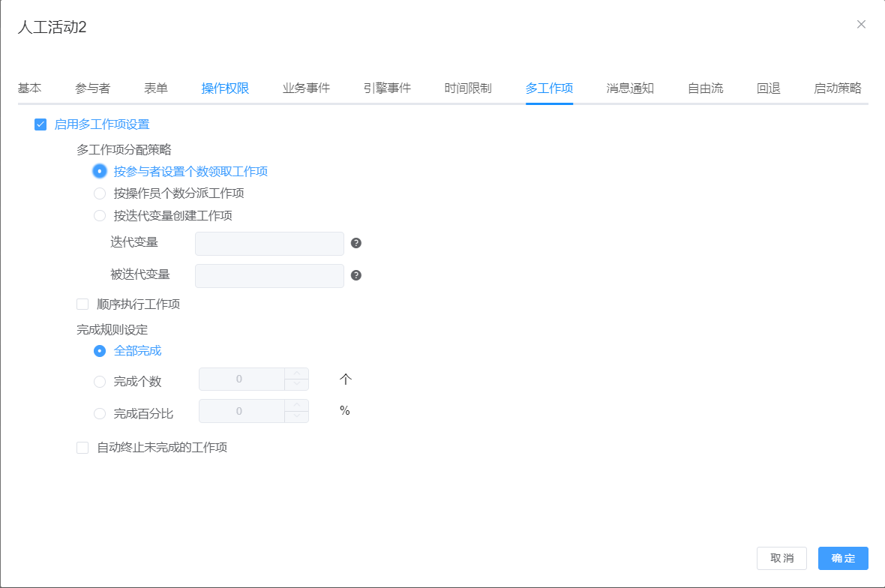The image size is (885, 588).
Task: Choose the 按迭代变量创建工作项 radio option
Action: [100, 216]
